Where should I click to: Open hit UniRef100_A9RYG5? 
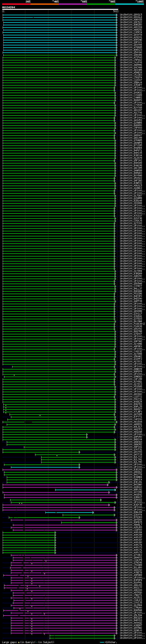[131, 20]
